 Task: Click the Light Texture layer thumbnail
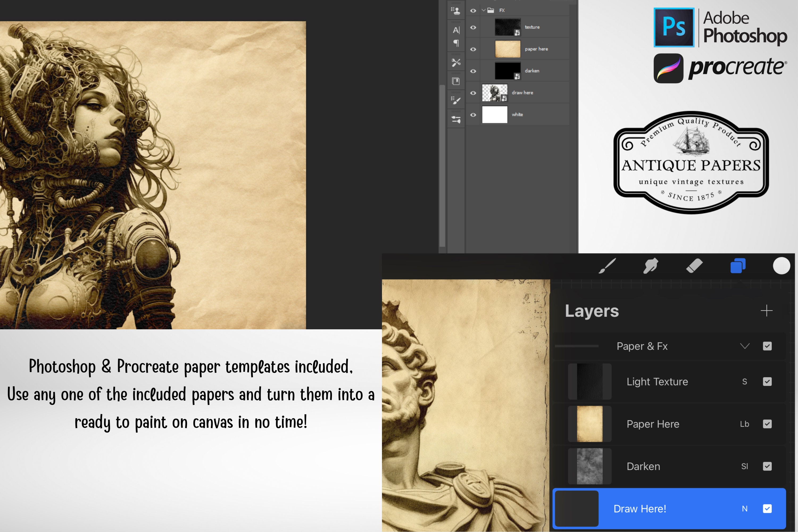point(590,382)
